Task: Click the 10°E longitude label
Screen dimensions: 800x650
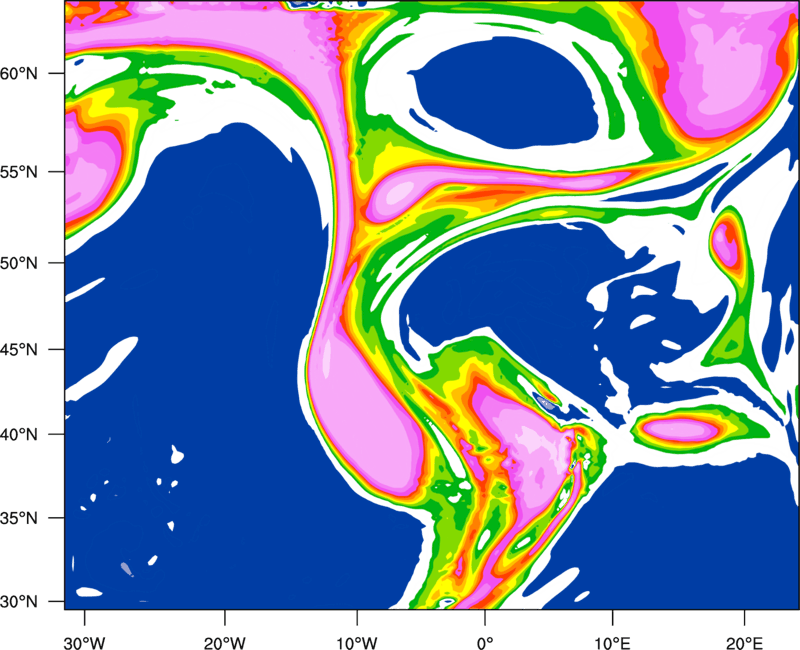Action: pos(611,642)
